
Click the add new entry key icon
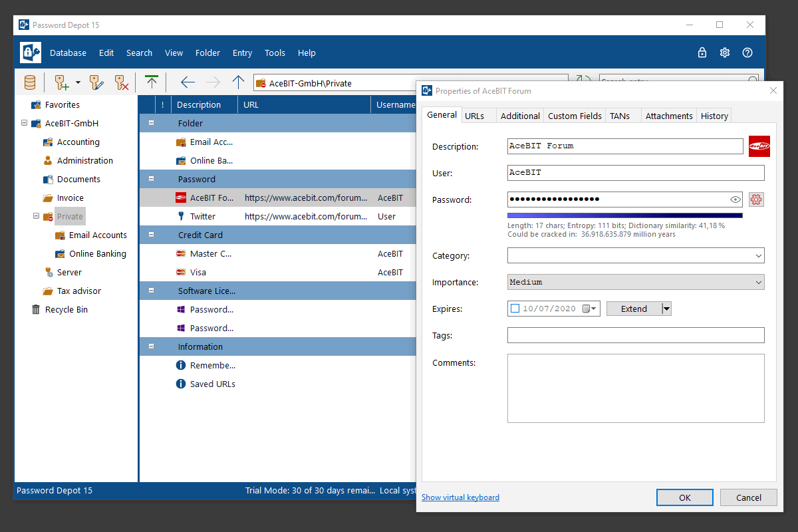coord(62,82)
